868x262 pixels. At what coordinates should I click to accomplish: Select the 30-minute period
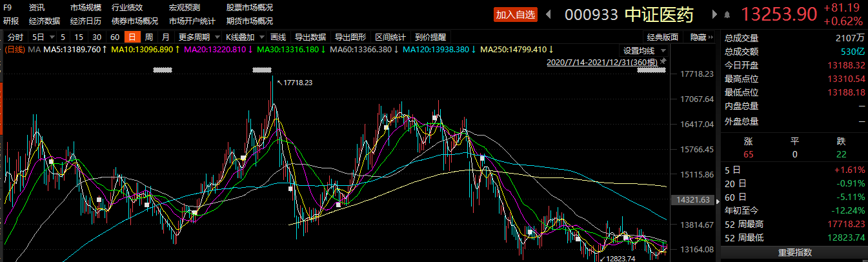97,37
